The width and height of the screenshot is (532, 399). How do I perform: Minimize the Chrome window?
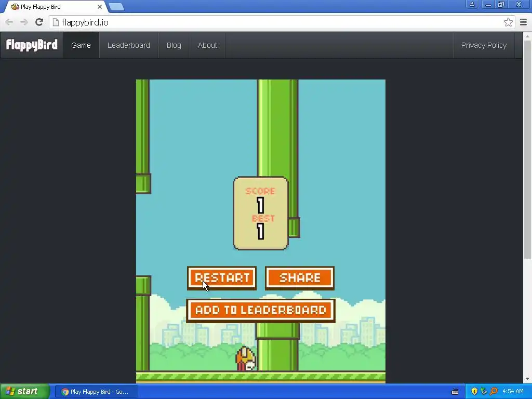tap(488, 4)
